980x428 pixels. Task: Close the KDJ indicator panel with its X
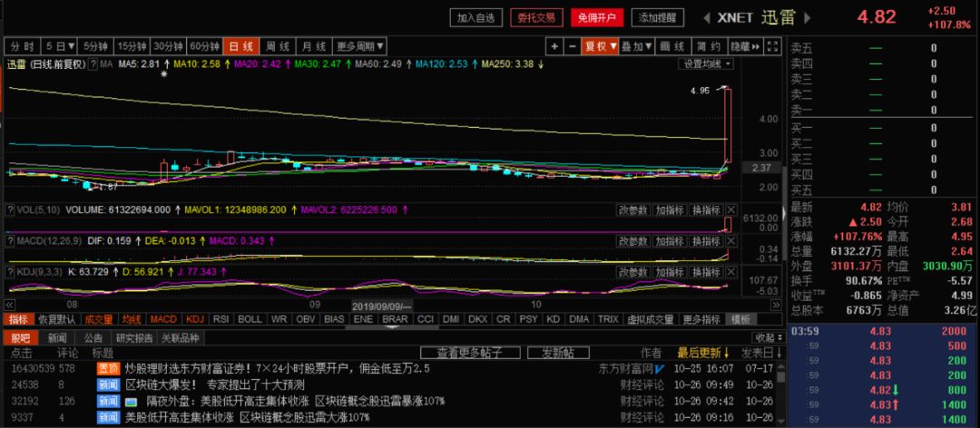coord(731,272)
